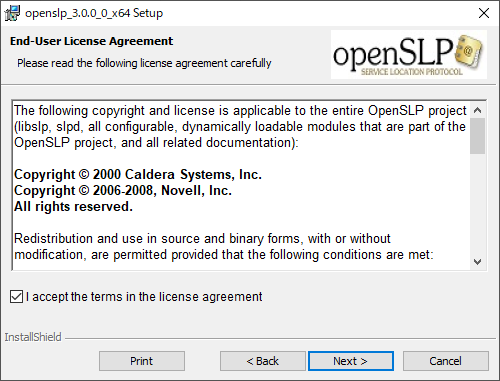The height and width of the screenshot is (381, 500).
Task: Click the license text scroll down arrow
Action: (477, 262)
